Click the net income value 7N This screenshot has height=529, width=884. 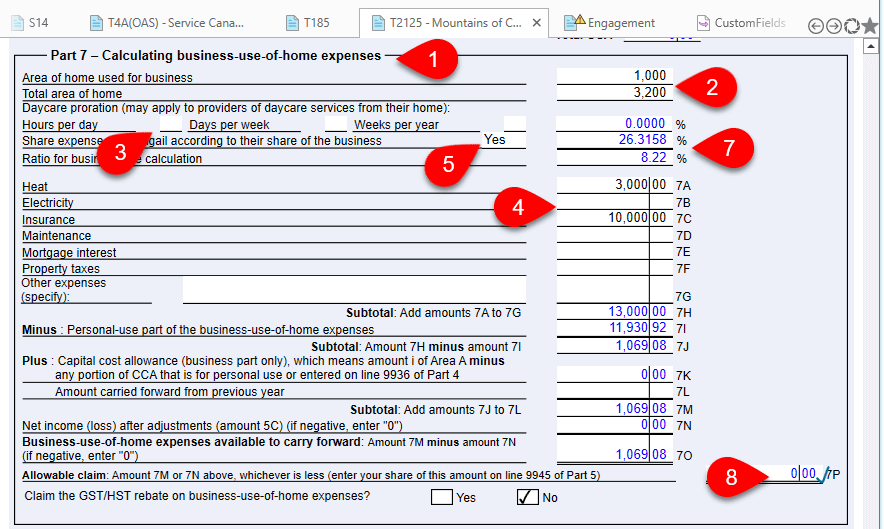[x=653, y=425]
